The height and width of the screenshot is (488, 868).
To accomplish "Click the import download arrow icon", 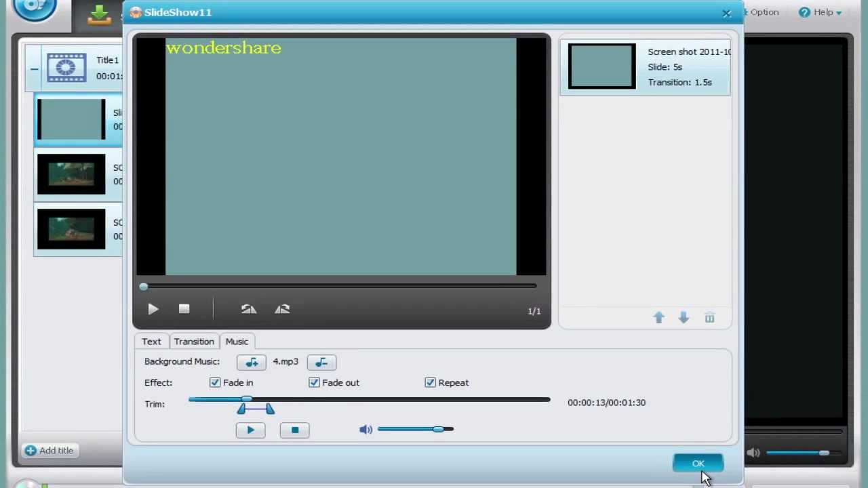I will click(x=99, y=15).
